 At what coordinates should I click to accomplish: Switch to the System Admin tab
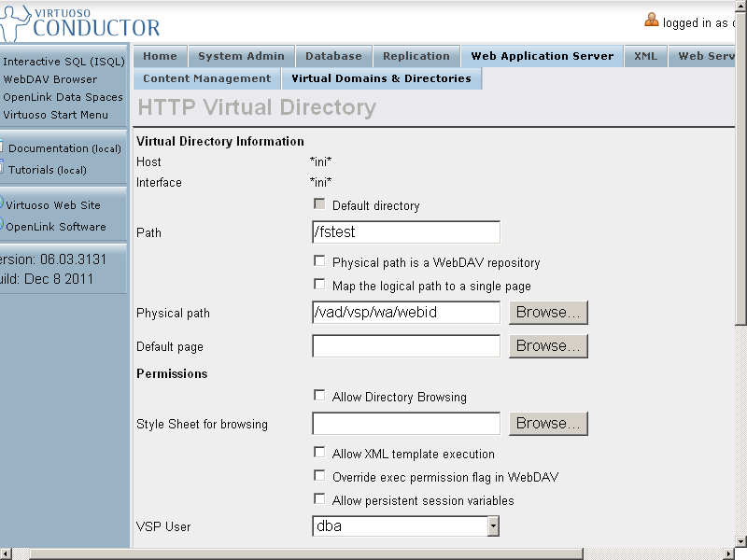point(241,56)
